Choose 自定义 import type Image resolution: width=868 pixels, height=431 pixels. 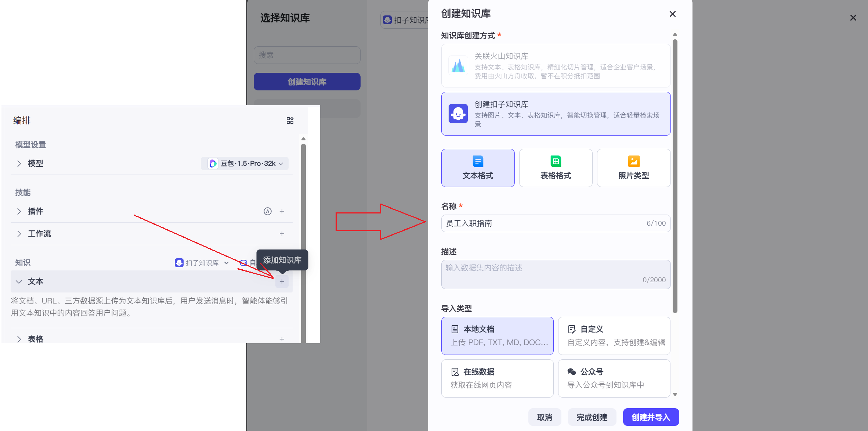[614, 335]
